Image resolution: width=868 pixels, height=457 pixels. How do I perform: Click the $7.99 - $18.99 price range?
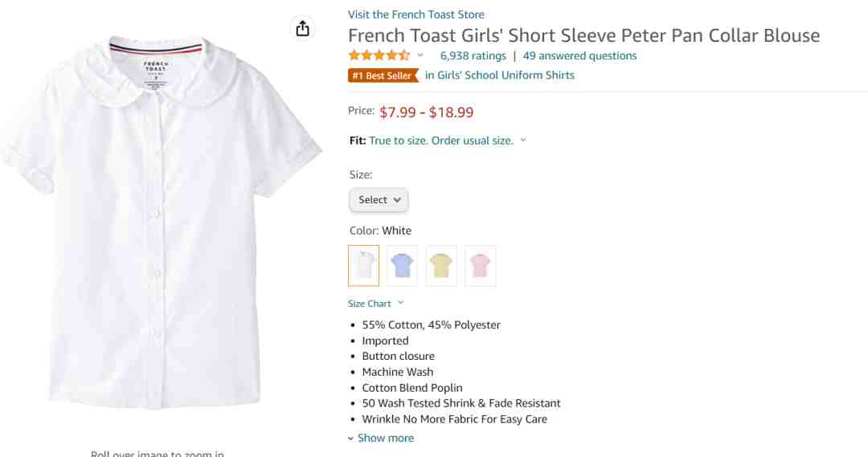pyautogui.click(x=426, y=112)
